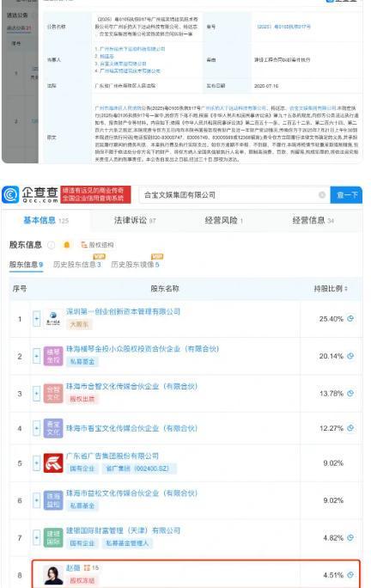
Task: Click the pie chart icon beside 4.82%
Action: [350, 537]
